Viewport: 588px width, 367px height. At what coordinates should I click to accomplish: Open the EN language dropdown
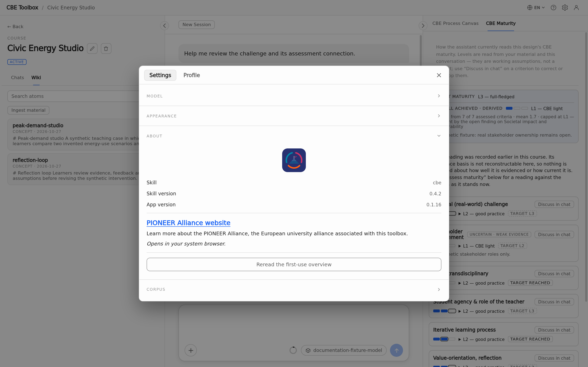pos(536,8)
